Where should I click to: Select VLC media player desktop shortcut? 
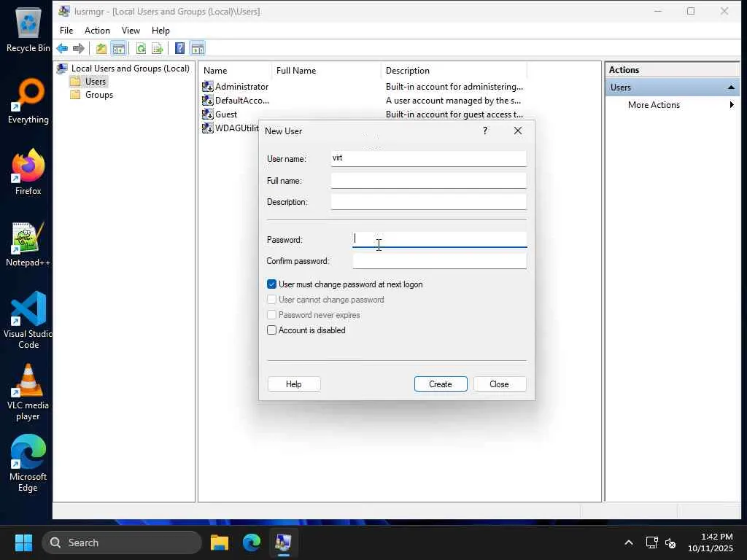tap(28, 392)
